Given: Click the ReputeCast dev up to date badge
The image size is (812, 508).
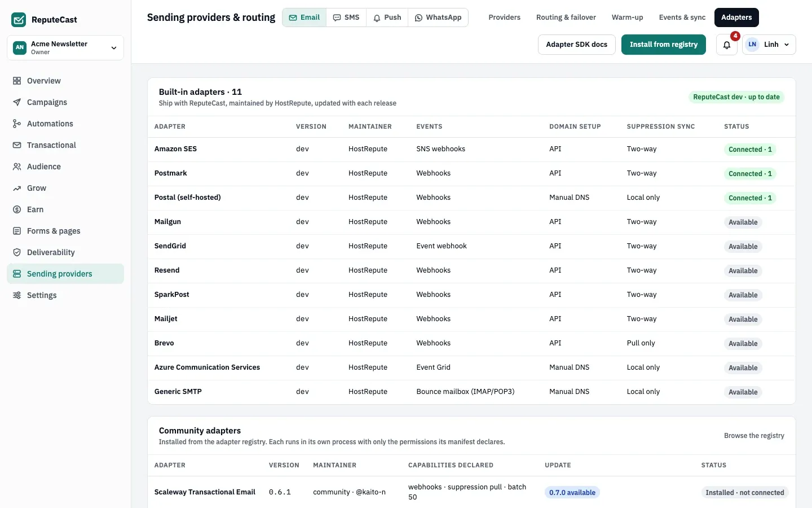Looking at the screenshot, I should (x=736, y=97).
